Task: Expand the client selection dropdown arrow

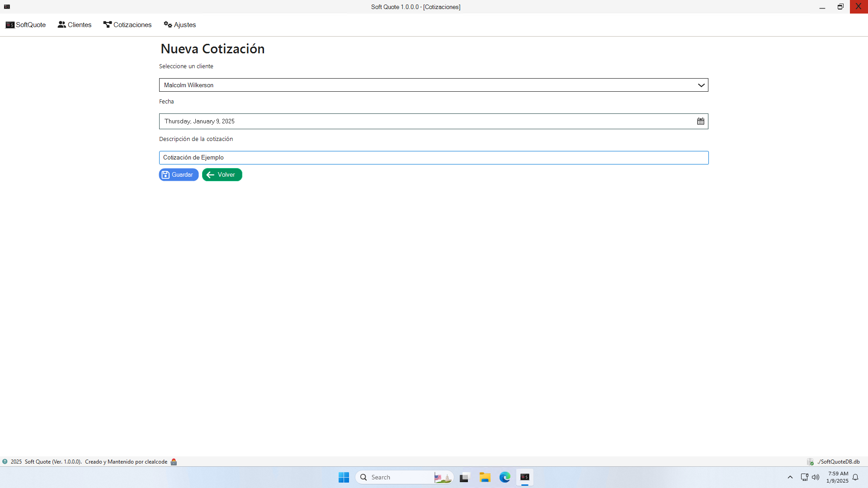Action: [x=701, y=85]
